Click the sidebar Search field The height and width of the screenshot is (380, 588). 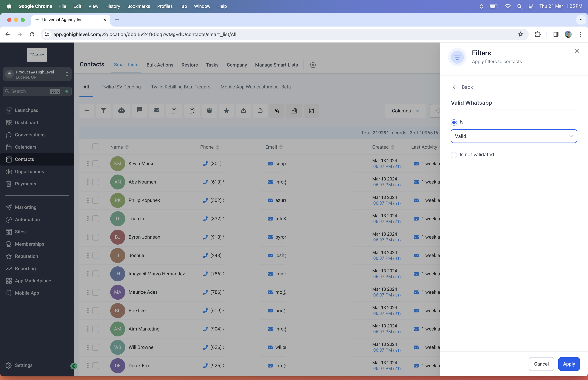coord(32,91)
